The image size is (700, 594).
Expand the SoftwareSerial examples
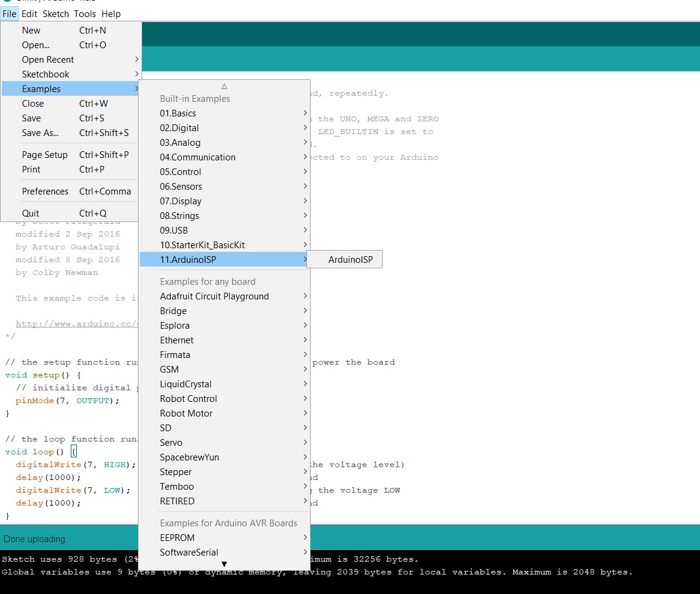click(x=225, y=553)
